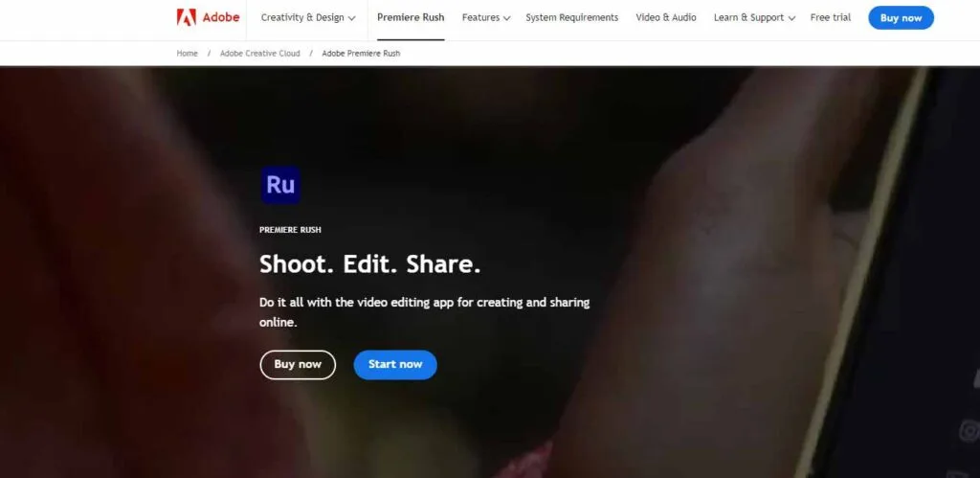Click the outlined Buy now button in hero
Image resolution: width=980 pixels, height=478 pixels.
click(298, 365)
